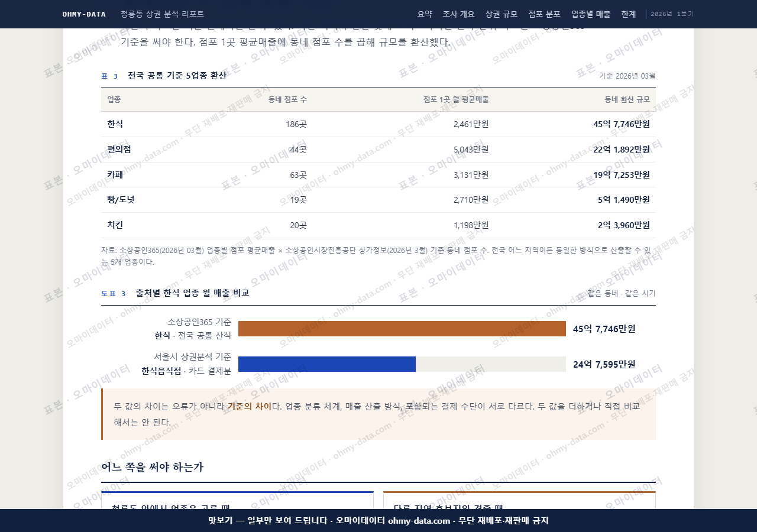Image resolution: width=757 pixels, height=532 pixels.
Task: Jump to 상권 규모 section
Action: point(501,14)
